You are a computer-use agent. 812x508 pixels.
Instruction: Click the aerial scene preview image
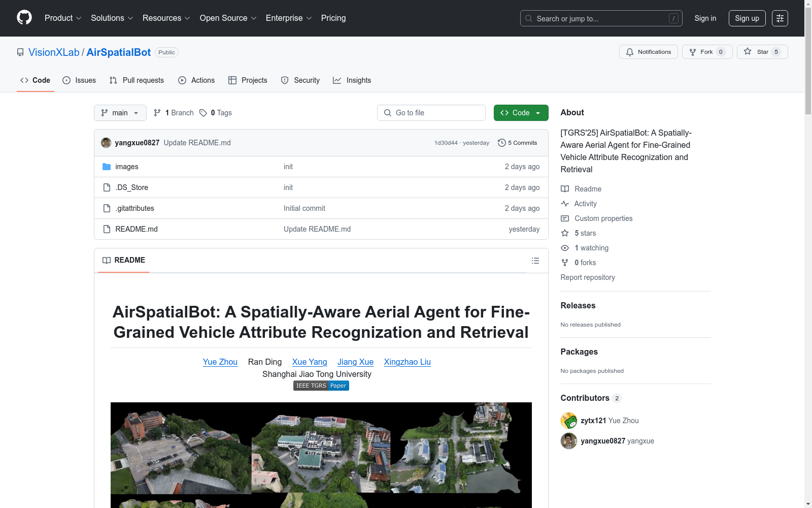(321, 455)
